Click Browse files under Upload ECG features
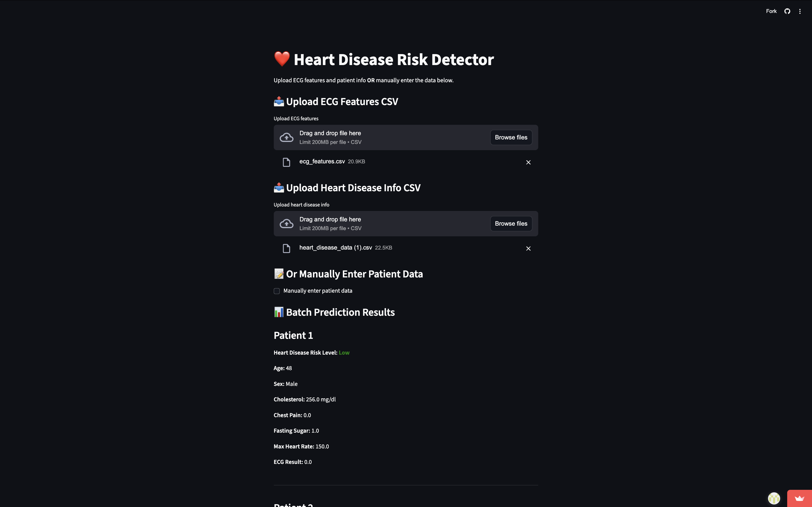This screenshot has width=812, height=507. [x=511, y=137]
